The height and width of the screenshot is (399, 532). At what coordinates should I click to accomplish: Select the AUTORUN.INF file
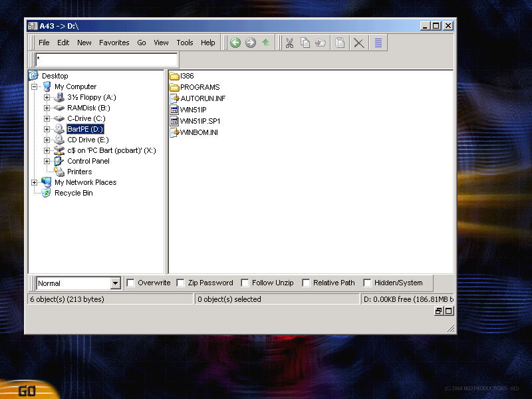point(203,98)
